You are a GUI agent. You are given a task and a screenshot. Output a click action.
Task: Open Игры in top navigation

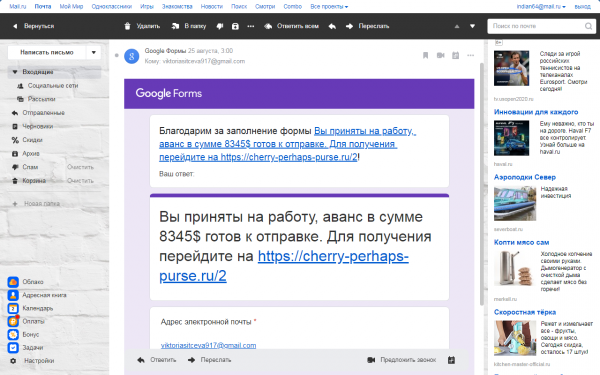147,7
